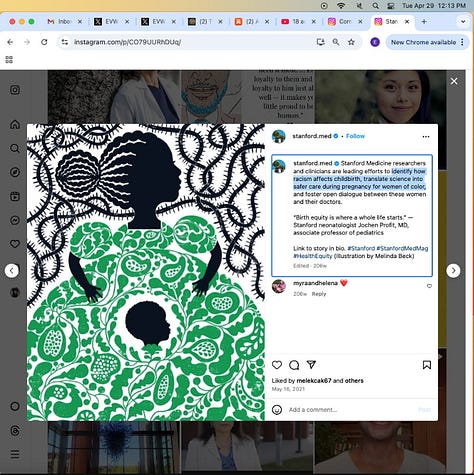Reply to the myraandhelena comment
The image size is (474, 475).
coord(319,294)
